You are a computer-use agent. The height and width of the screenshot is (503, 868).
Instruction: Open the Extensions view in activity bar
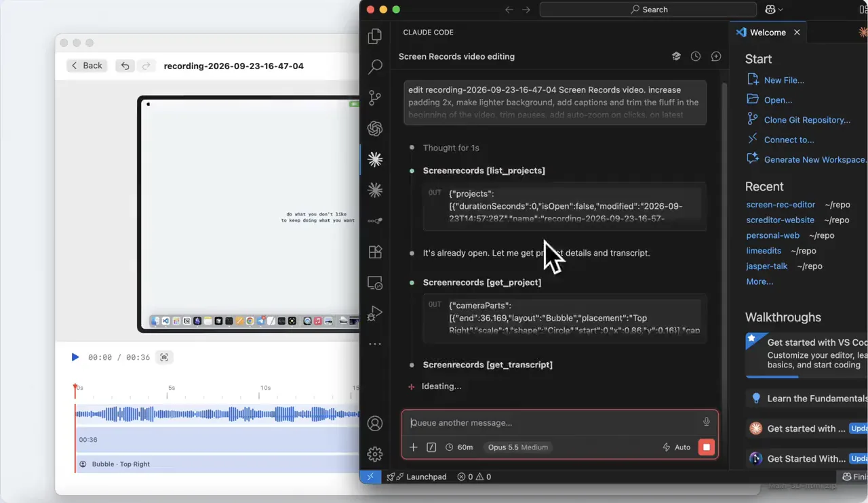click(375, 252)
